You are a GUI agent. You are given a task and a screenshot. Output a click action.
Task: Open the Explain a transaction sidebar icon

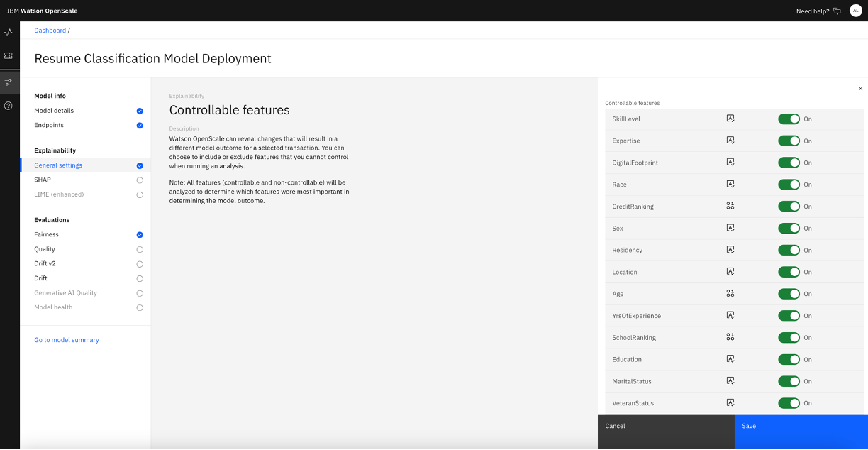(x=9, y=55)
